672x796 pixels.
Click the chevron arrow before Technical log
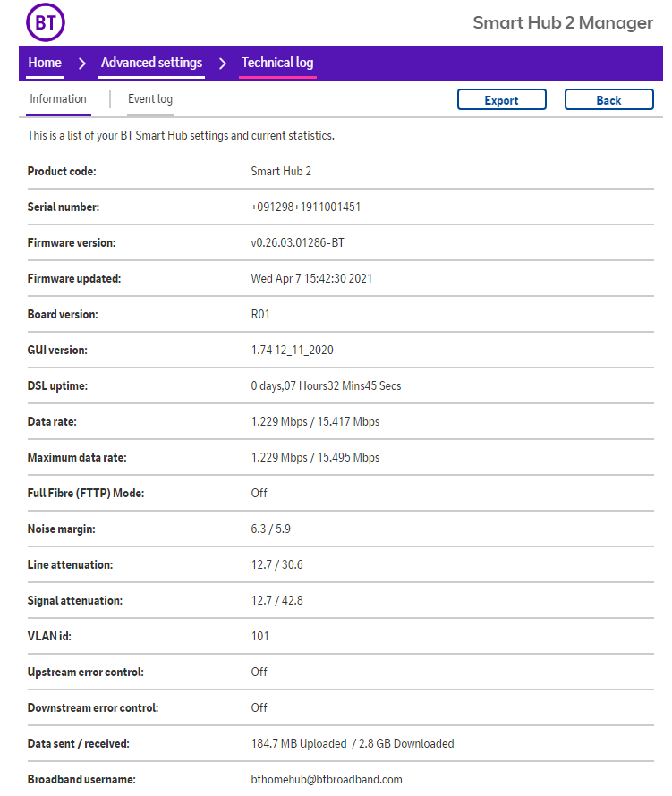click(223, 64)
